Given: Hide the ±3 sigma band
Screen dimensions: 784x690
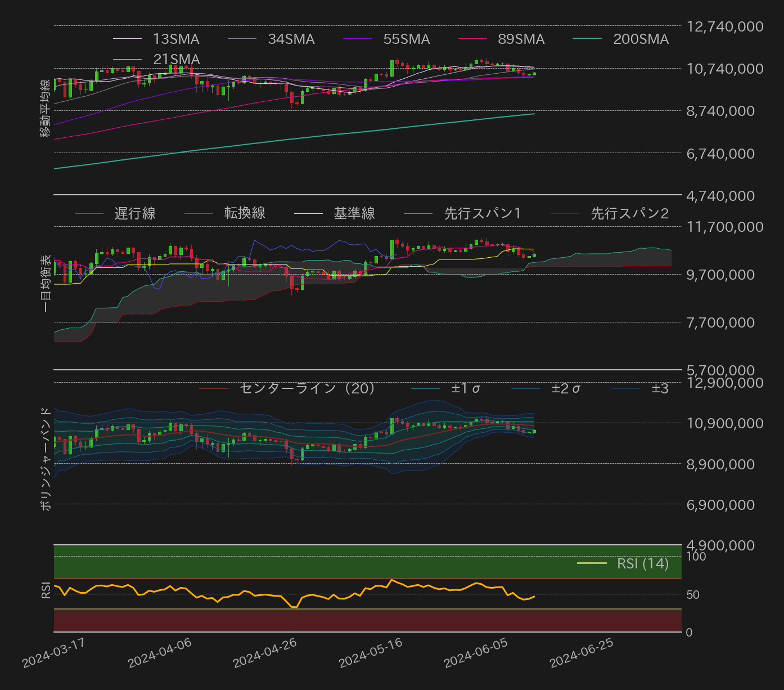Looking at the screenshot, I should coord(661,388).
